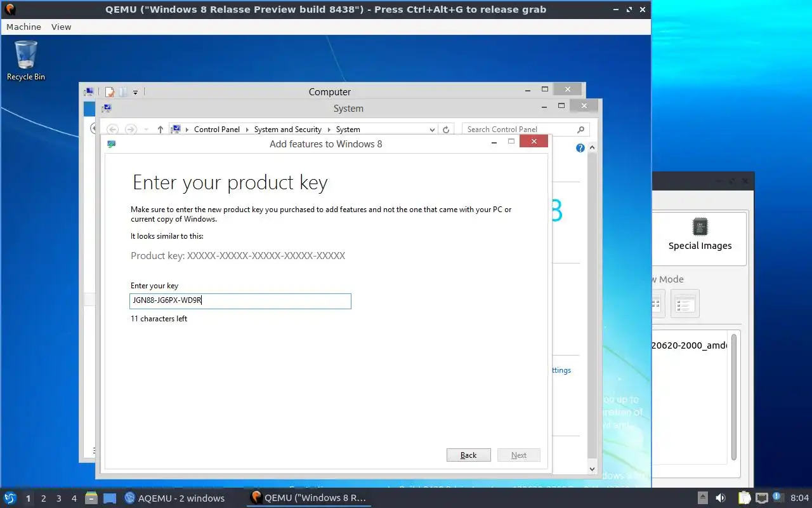The height and width of the screenshot is (508, 812).
Task: Go forward in the System window
Action: pos(131,130)
